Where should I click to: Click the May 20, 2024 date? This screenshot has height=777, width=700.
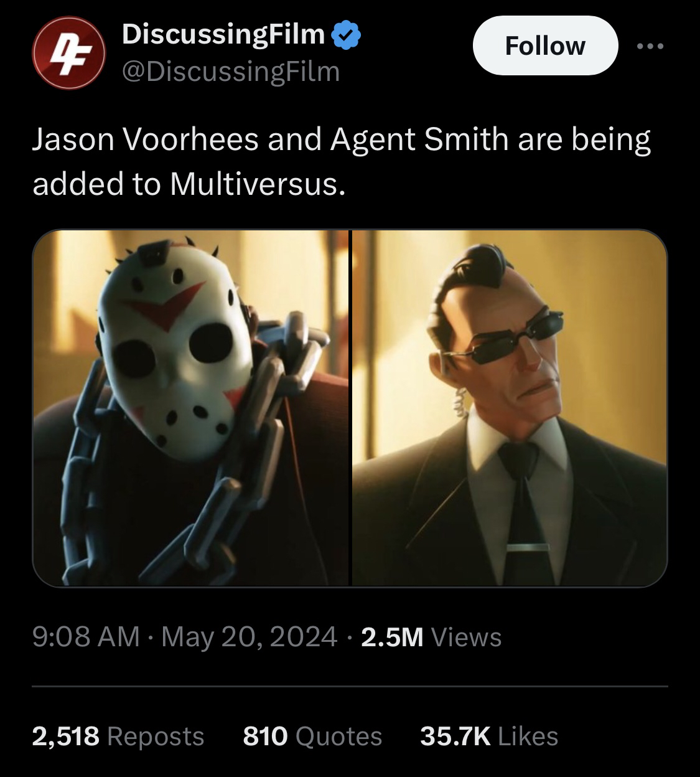249,637
